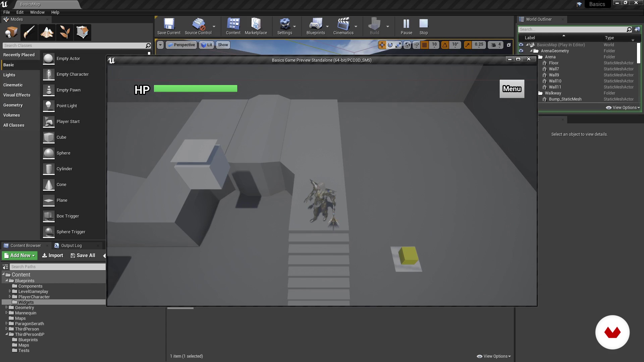
Task: Open the Edit menu
Action: (x=20, y=12)
